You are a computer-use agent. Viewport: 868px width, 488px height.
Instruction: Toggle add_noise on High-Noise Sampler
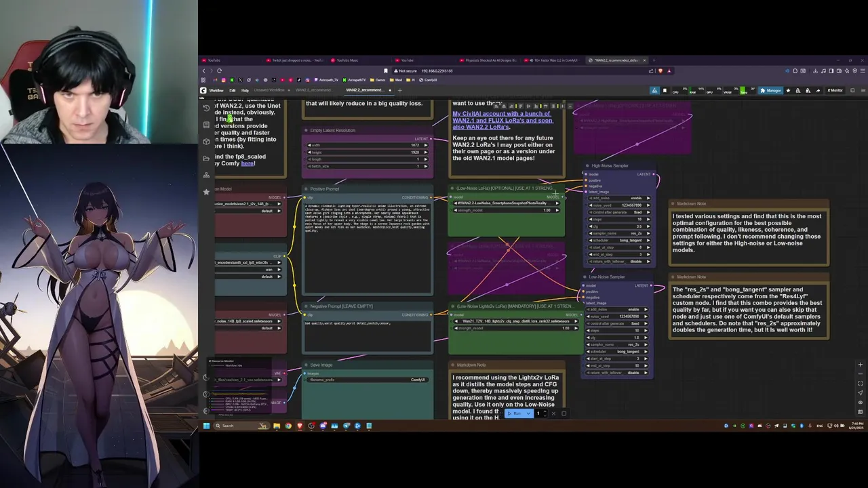click(x=619, y=198)
